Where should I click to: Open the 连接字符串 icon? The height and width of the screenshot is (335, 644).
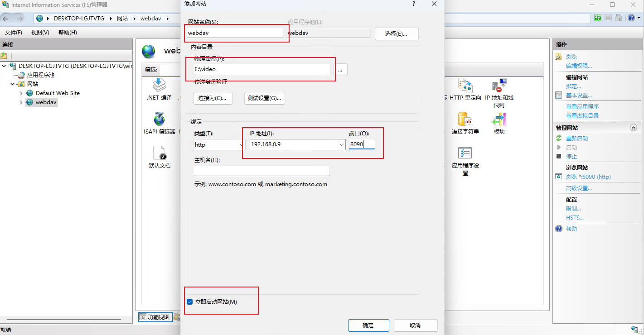[465, 120]
